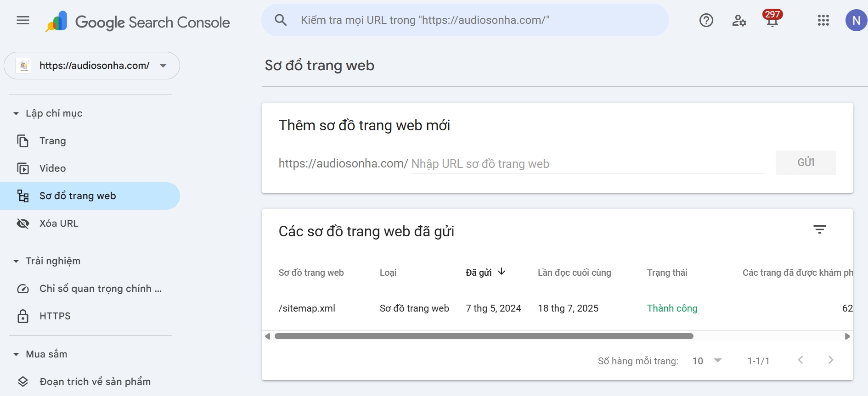Click the search magnifier icon
This screenshot has width=868, height=396.
281,20
